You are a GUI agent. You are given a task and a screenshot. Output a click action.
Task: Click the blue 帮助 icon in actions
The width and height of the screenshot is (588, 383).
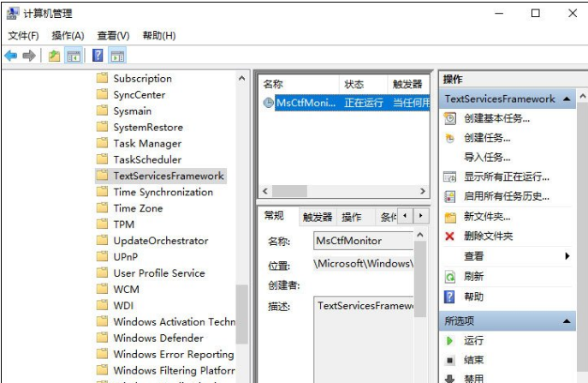tap(449, 297)
